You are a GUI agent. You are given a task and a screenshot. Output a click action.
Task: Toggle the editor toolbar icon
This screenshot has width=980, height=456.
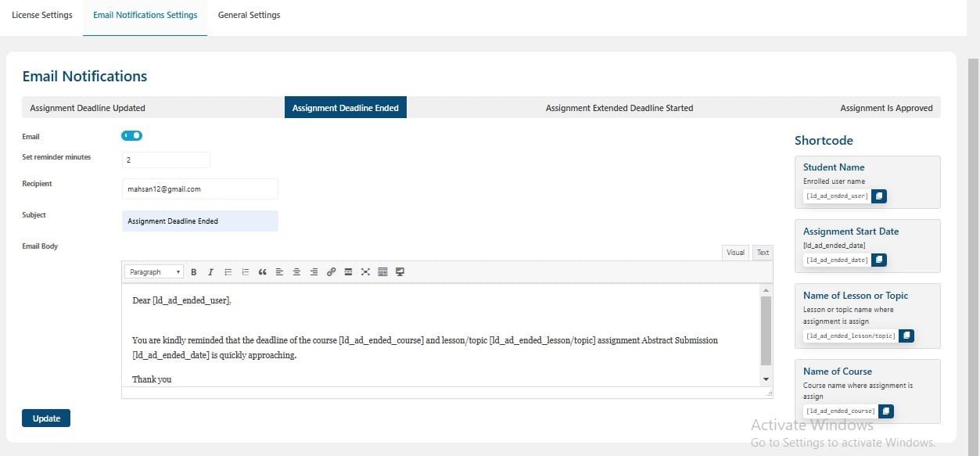(382, 272)
